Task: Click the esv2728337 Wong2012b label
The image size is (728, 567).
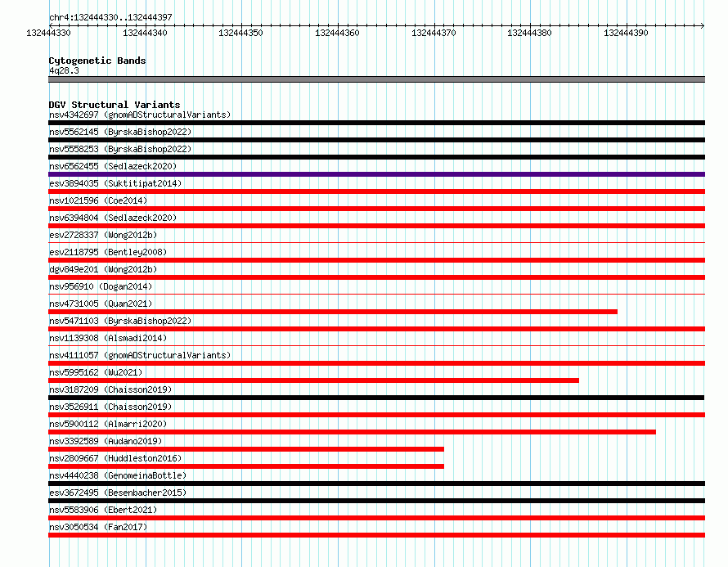Action: (x=103, y=235)
